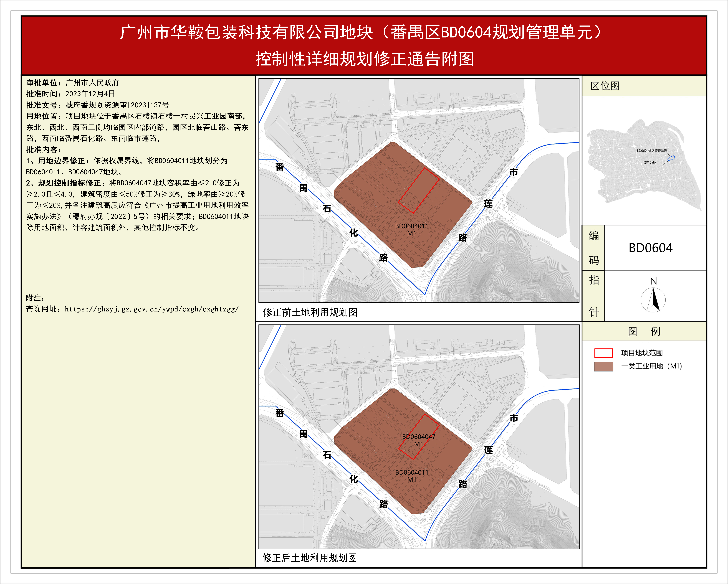Click the 修正后土地利用规划图 caption
Screen dimensions: 728x584
click(x=310, y=558)
